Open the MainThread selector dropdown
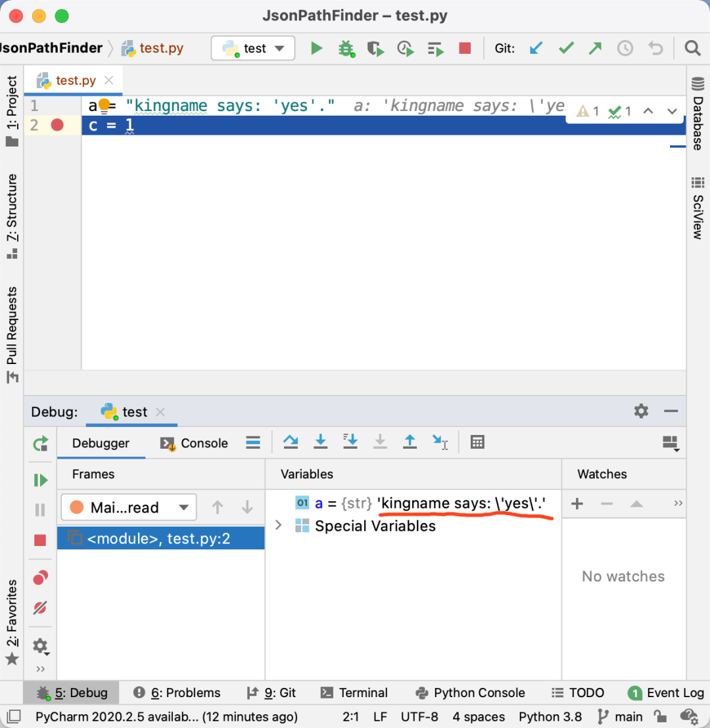The image size is (710, 728). tap(129, 507)
